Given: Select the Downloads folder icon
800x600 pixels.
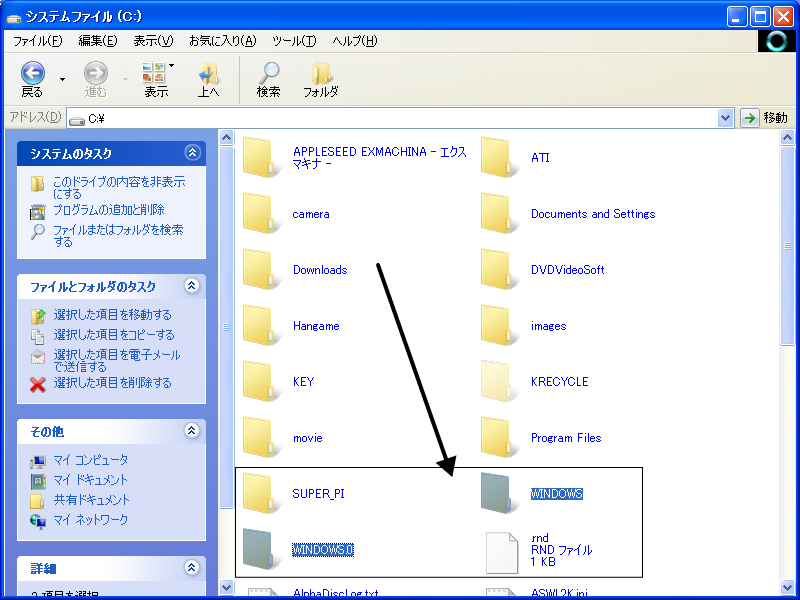Looking at the screenshot, I should tap(262, 270).
